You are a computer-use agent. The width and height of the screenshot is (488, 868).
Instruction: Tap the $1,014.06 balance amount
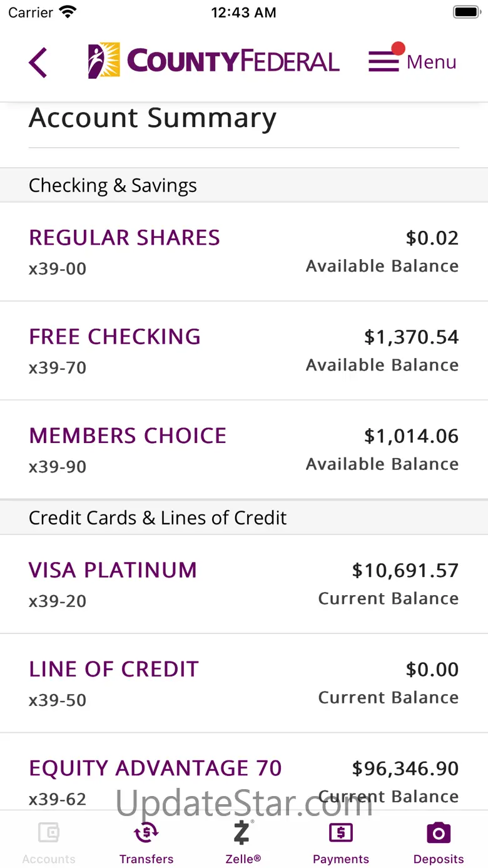[411, 436]
